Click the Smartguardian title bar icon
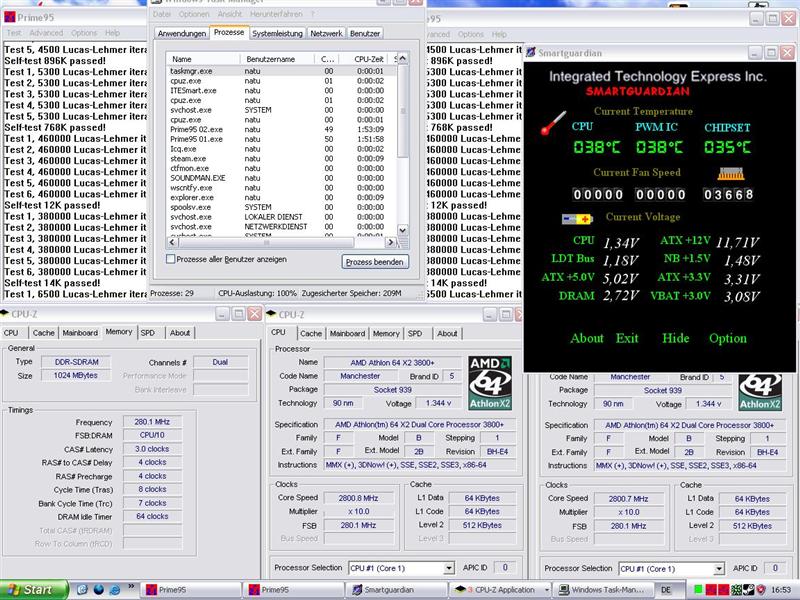800x600 pixels. [x=531, y=53]
